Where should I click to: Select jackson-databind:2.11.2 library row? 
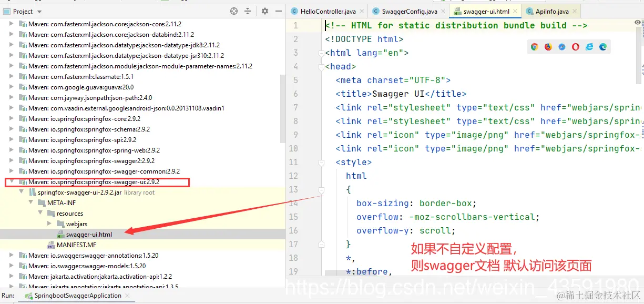[x=143, y=35]
